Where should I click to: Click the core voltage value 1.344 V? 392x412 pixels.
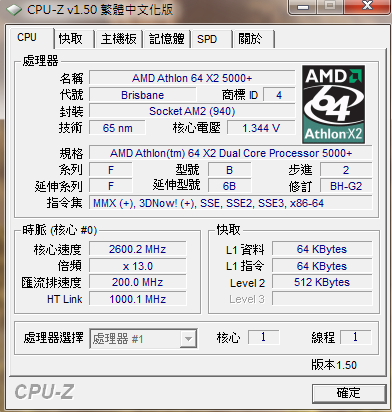[x=261, y=128]
